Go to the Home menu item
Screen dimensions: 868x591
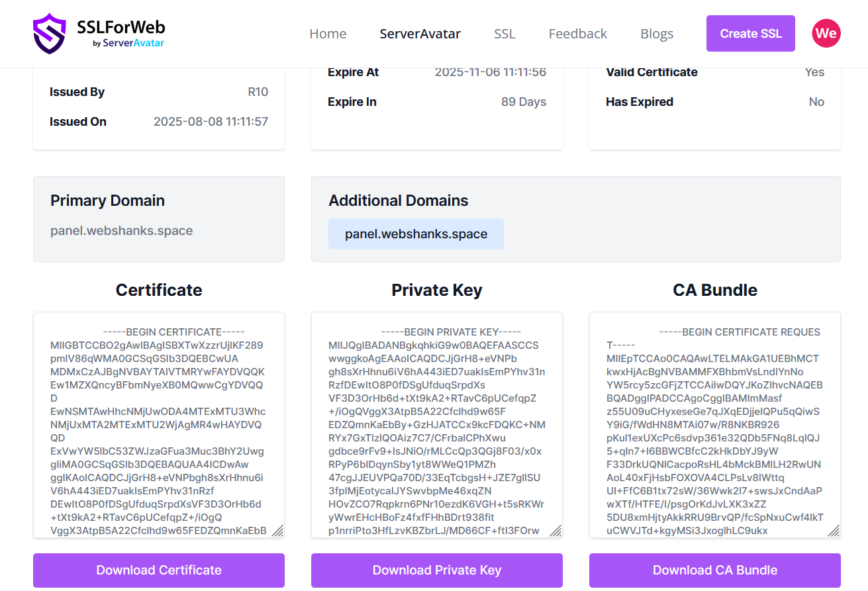[328, 34]
